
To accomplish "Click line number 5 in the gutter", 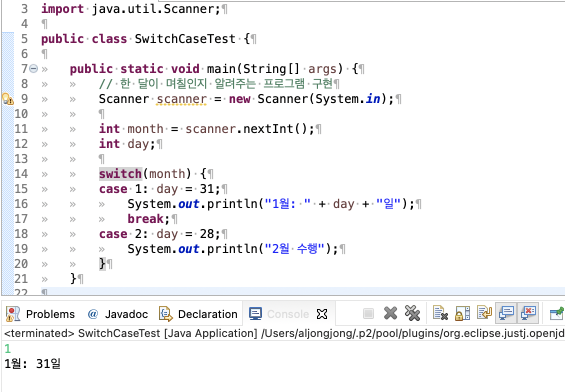I will [x=24, y=38].
